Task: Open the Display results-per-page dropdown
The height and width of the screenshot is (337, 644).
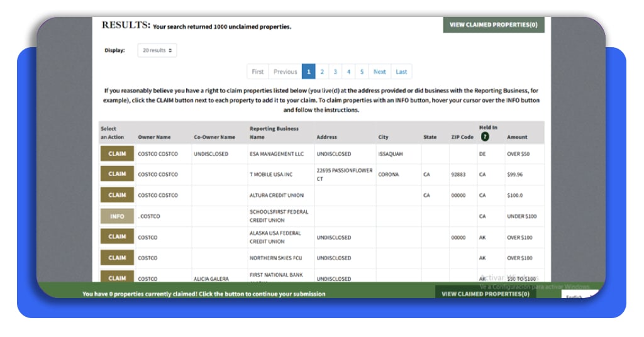Action: [157, 50]
